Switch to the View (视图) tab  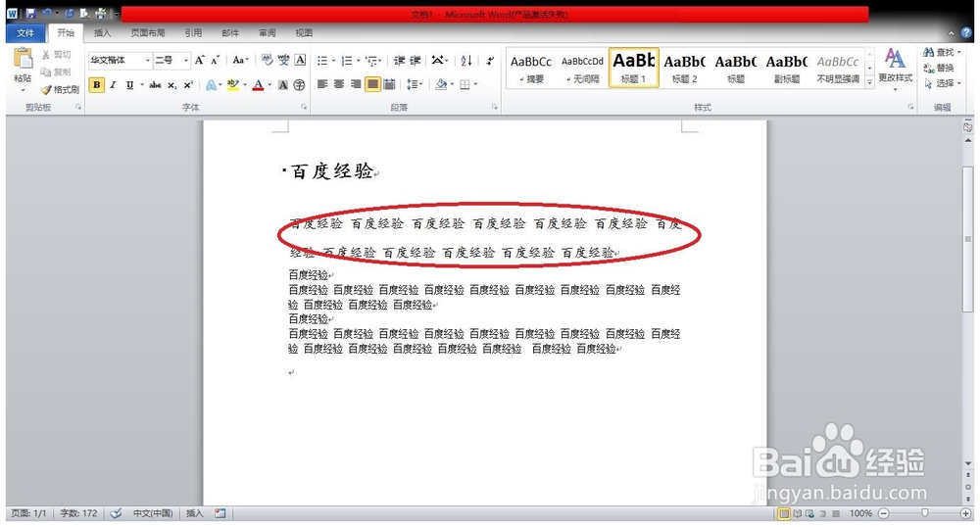304,33
